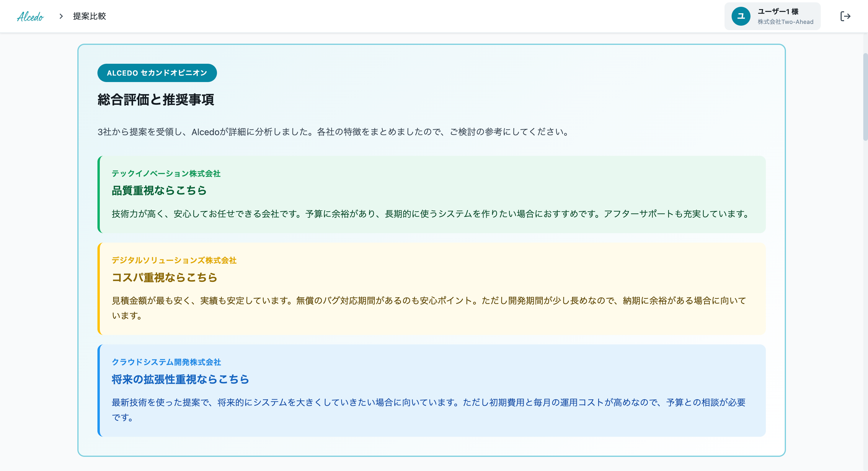Open デジタルソリューションズ株式会社 details

(174, 260)
